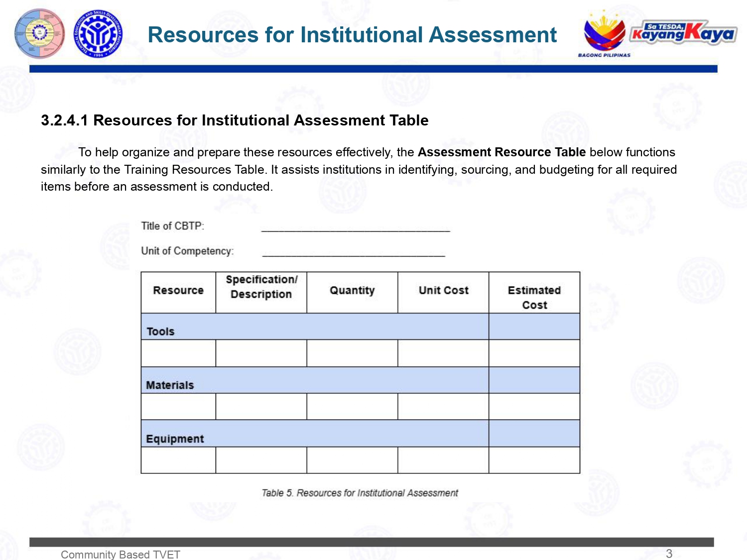Click the Community Based TVET footer text
This screenshot has width=747, height=560.
click(x=121, y=555)
